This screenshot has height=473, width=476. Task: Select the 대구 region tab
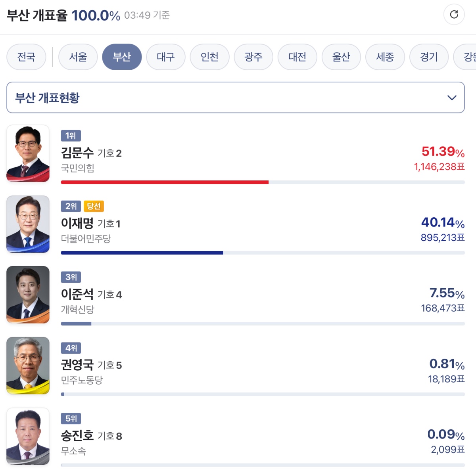165,57
